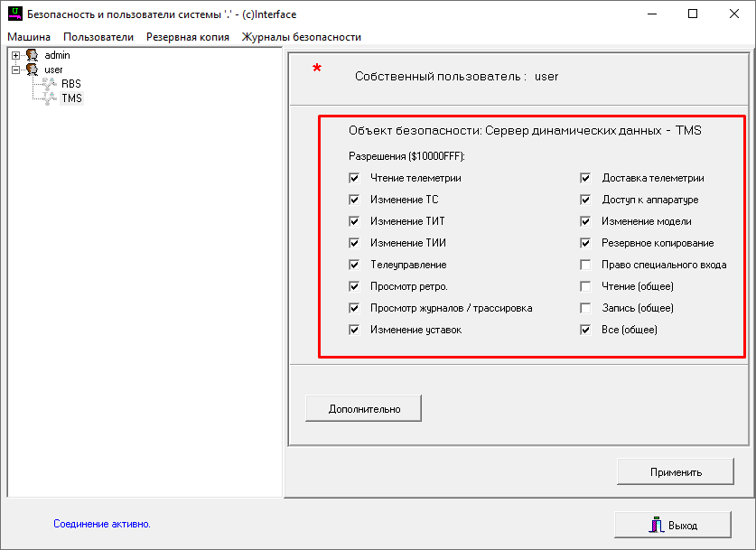Click the admin user icon in tree
Image resolution: width=756 pixels, height=550 pixels.
32,55
